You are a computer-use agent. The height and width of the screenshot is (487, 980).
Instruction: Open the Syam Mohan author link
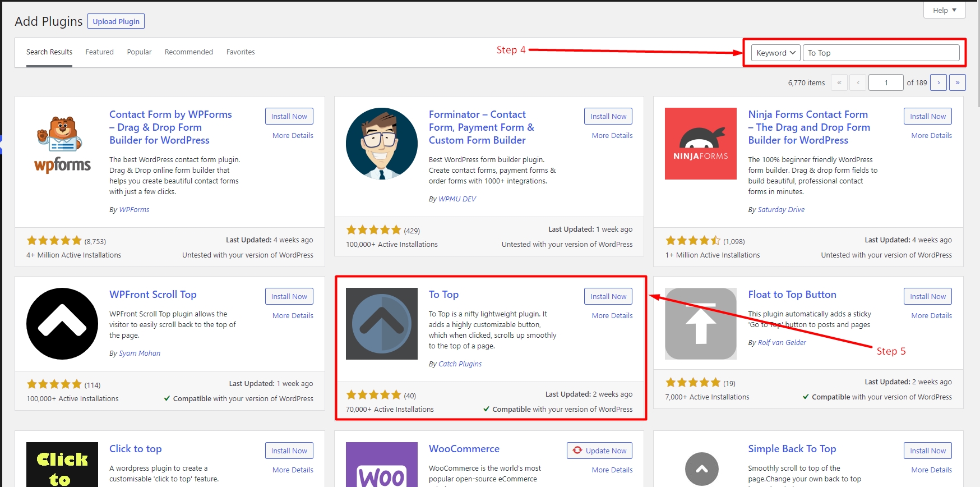pos(140,353)
